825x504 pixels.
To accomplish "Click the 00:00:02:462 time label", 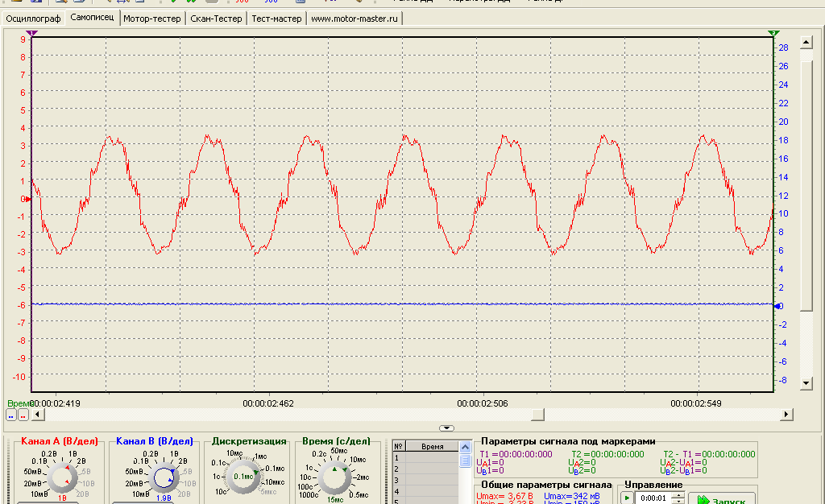I will (x=268, y=403).
